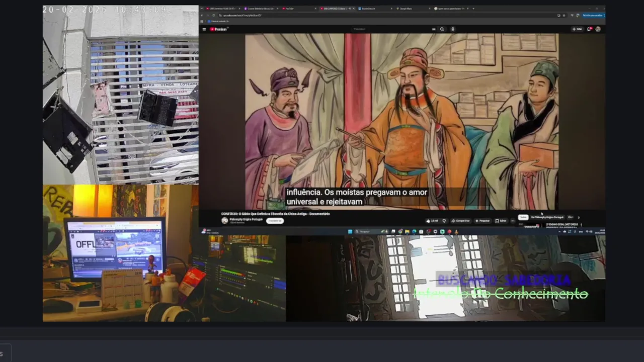Expand more filter chips with right chevron

tap(579, 217)
